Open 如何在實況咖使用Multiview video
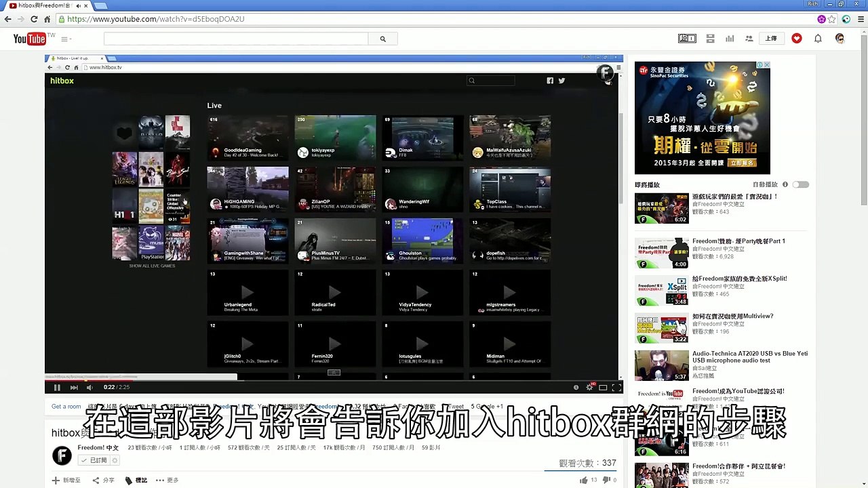 point(732,316)
